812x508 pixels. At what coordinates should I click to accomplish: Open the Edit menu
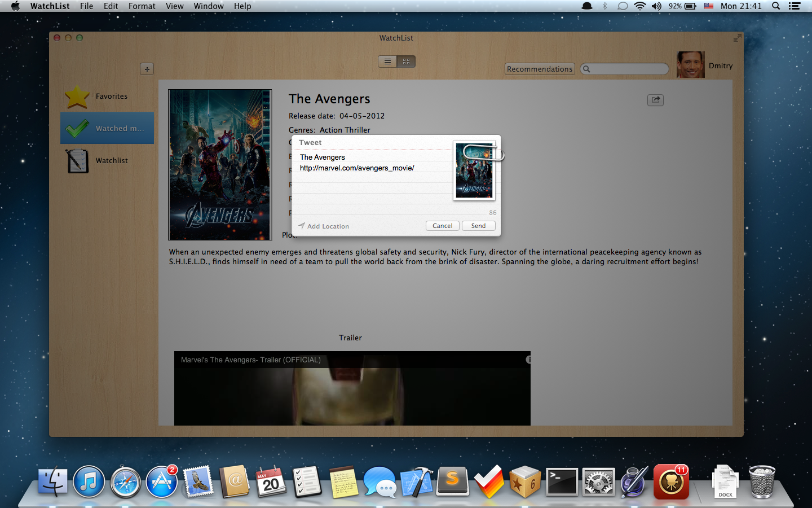[x=111, y=6]
